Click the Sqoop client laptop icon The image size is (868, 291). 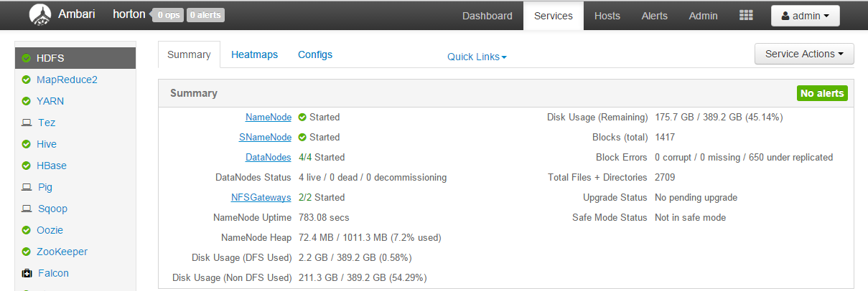point(27,209)
